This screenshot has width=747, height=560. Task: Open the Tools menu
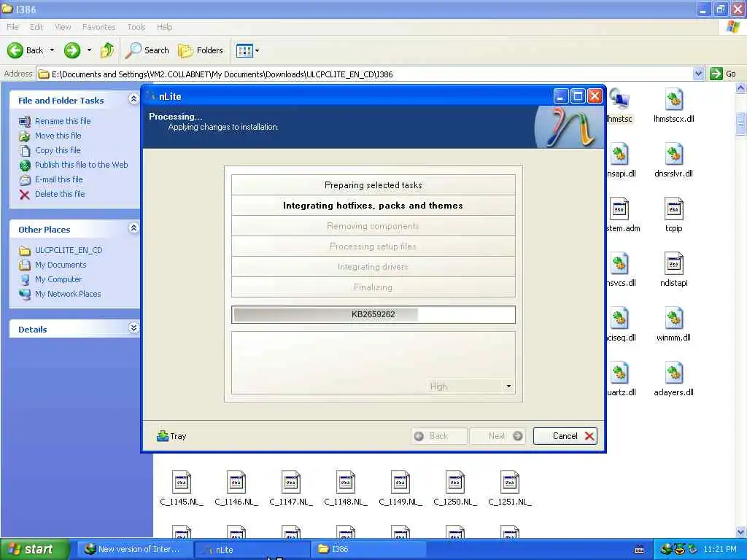[136, 27]
